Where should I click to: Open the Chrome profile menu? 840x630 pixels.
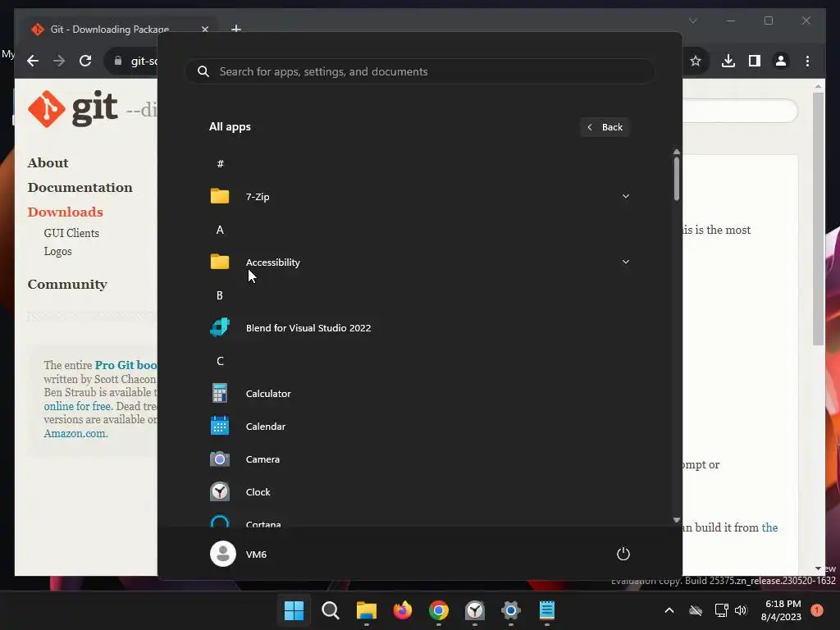point(781,61)
